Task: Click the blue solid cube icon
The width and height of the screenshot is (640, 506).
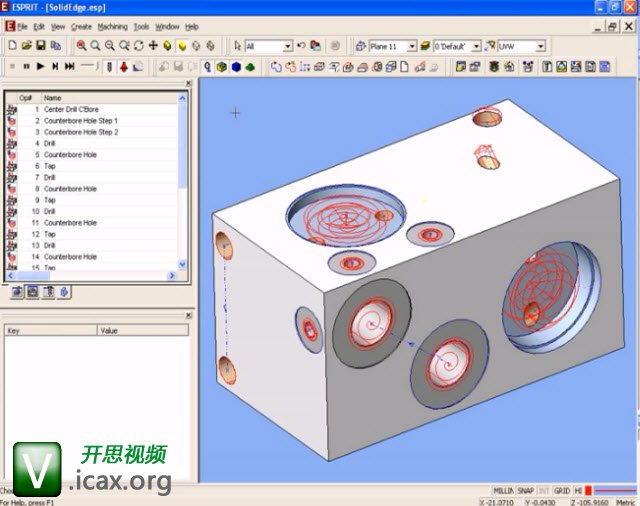Action: 236,67
